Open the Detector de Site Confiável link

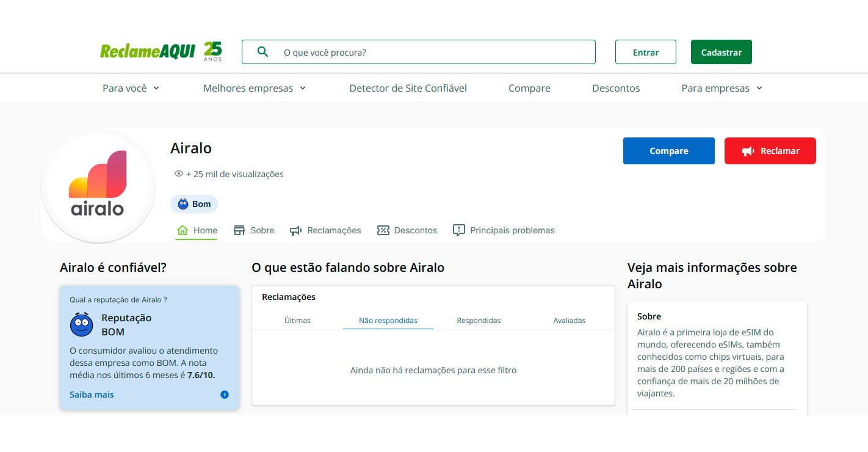click(x=408, y=88)
